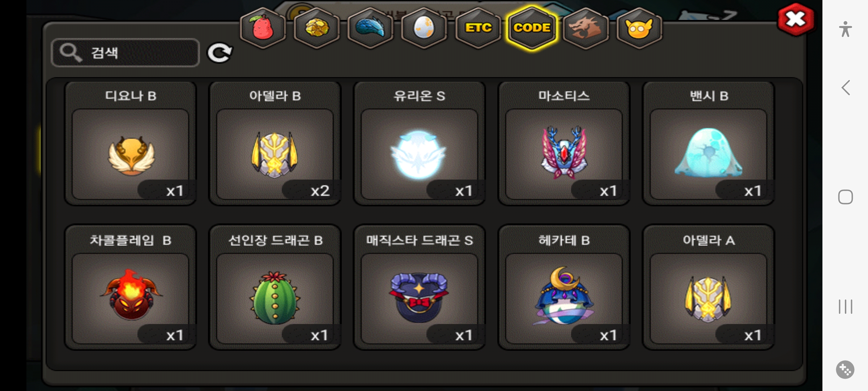Open the ETC category tab
Viewport: 868px width, 391px height.
click(478, 28)
